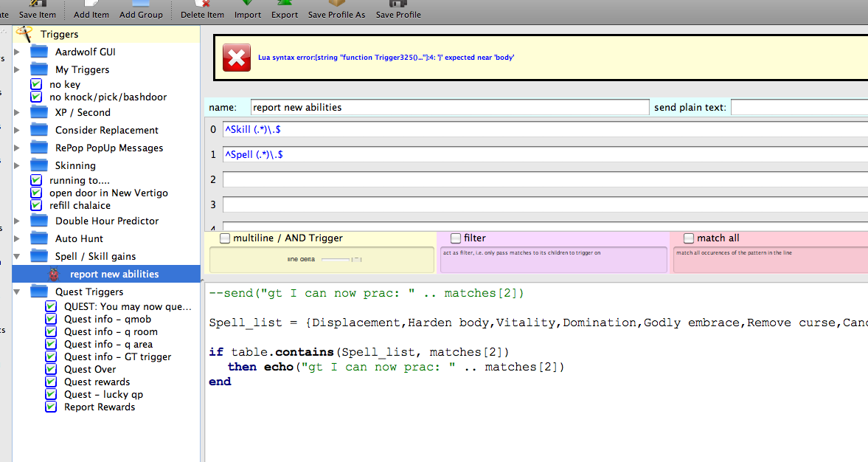Click the name field 'report new abilities'

pos(450,108)
